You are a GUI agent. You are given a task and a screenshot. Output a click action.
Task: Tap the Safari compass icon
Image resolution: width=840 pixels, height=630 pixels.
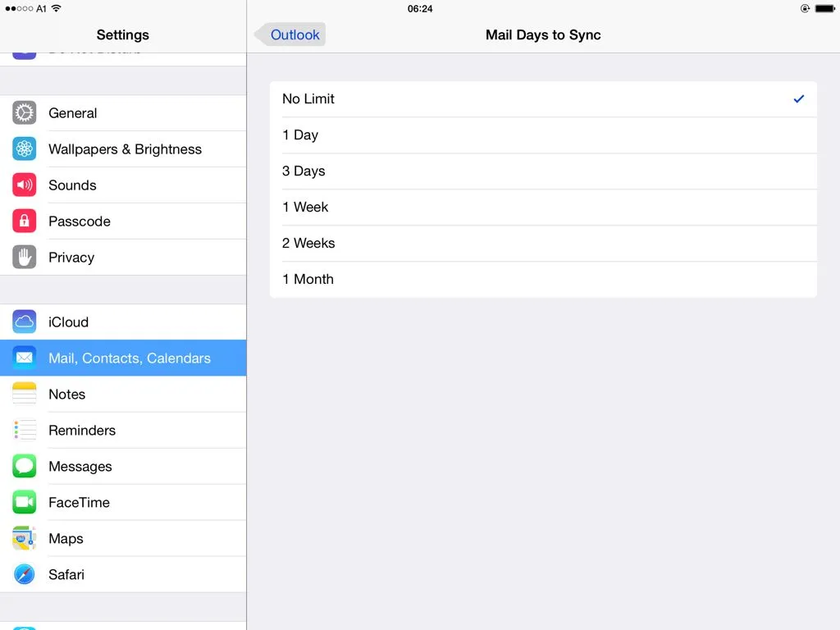tap(25, 574)
